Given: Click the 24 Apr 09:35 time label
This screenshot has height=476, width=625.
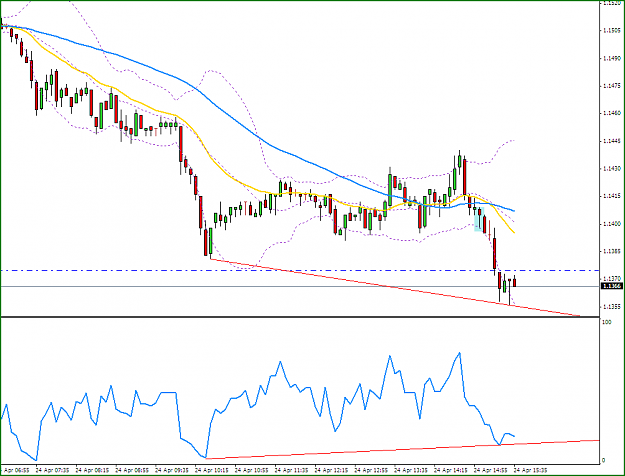Looking at the screenshot, I should point(171,470).
